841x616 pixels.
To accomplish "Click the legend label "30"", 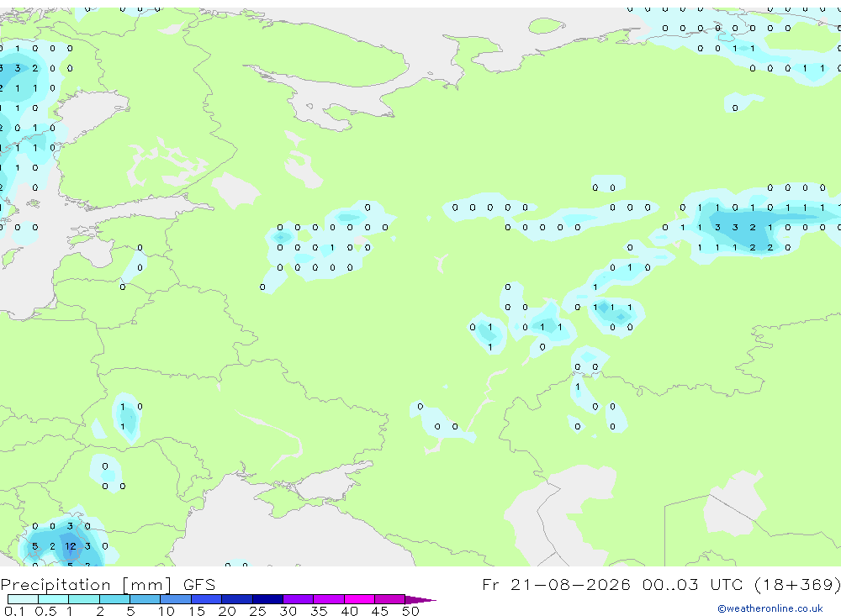I will (288, 611).
